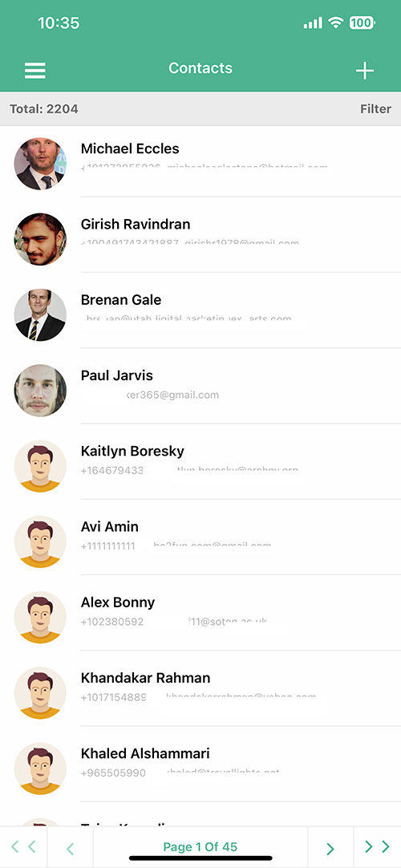Tap Brenan Gale's profile photo
Viewport: 401px width, 868px height.
coord(40,315)
